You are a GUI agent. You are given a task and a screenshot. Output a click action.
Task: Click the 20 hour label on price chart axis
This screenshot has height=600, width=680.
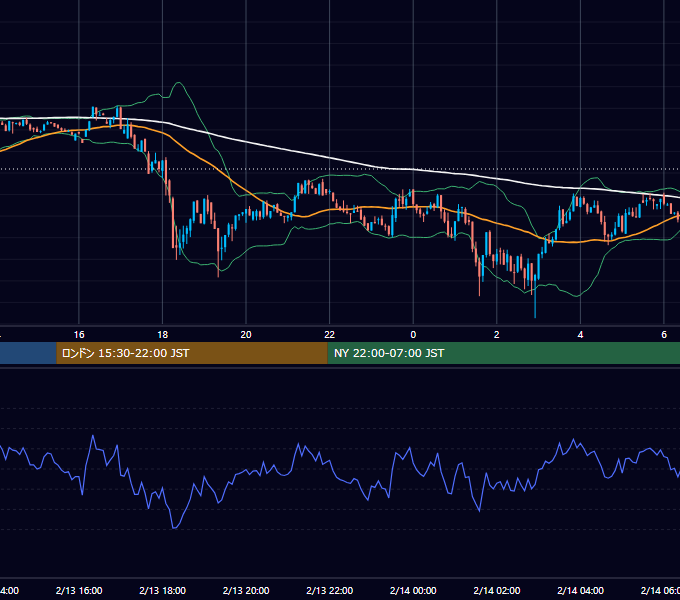(246, 335)
